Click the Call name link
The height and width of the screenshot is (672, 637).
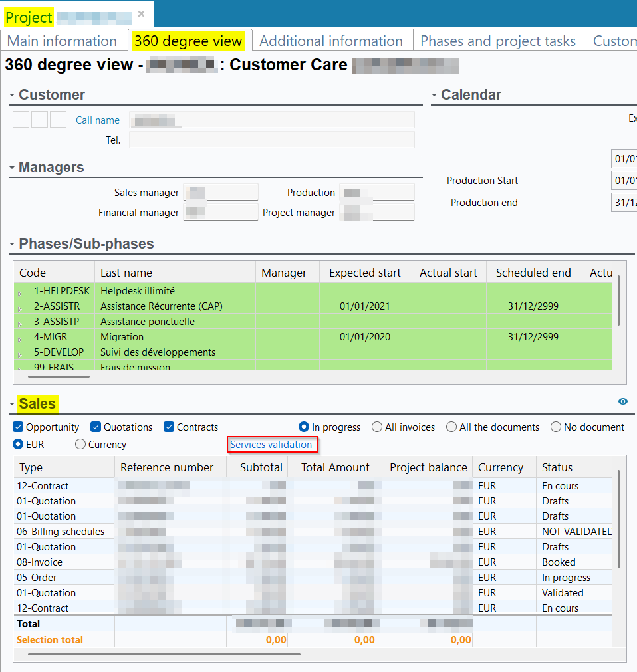(x=98, y=120)
